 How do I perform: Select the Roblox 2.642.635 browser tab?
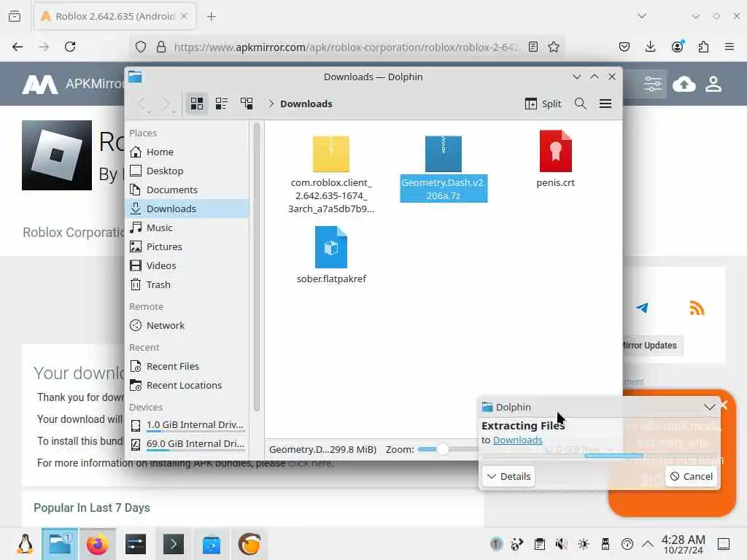point(115,16)
